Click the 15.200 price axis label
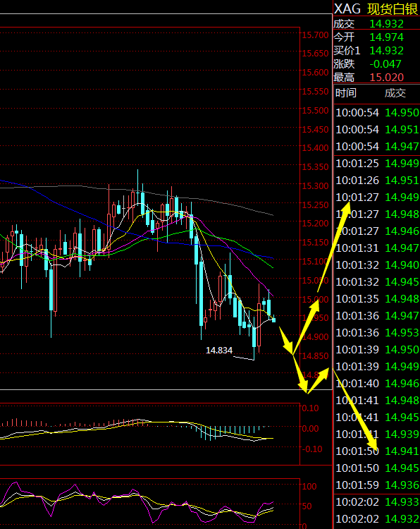 tap(315, 224)
